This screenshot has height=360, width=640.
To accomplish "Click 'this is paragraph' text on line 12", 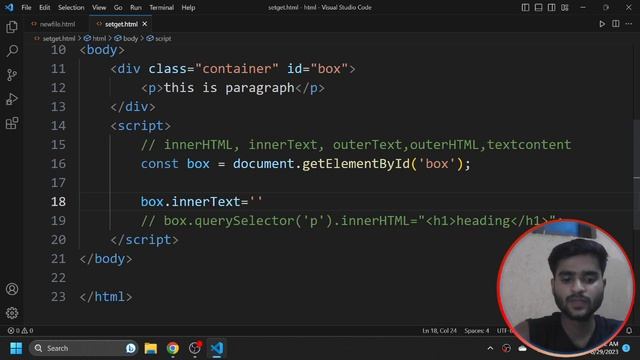I will 229,88.
